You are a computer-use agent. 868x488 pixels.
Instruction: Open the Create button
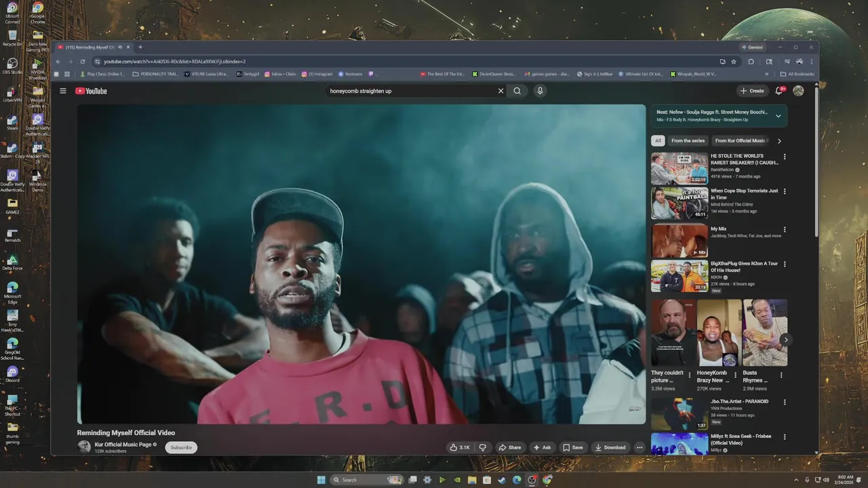(752, 91)
